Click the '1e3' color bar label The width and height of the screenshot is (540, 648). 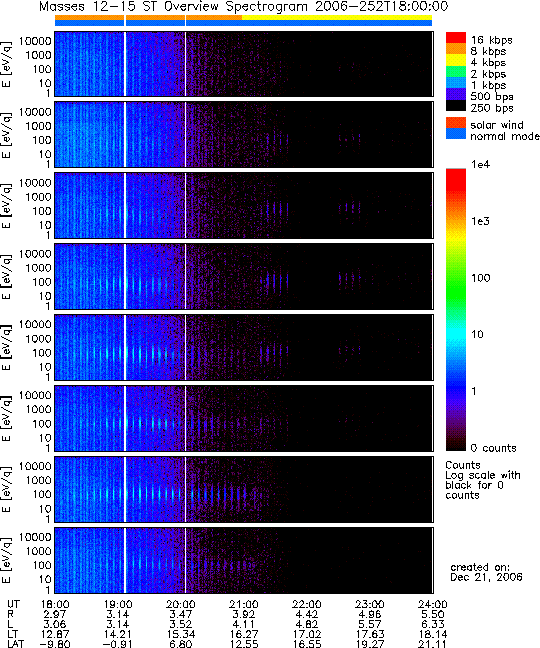(x=481, y=221)
